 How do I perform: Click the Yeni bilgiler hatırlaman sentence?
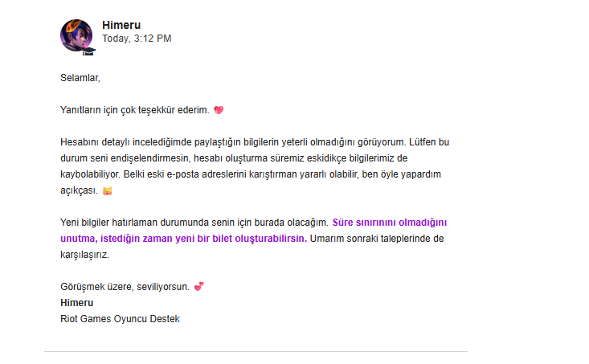(x=194, y=223)
